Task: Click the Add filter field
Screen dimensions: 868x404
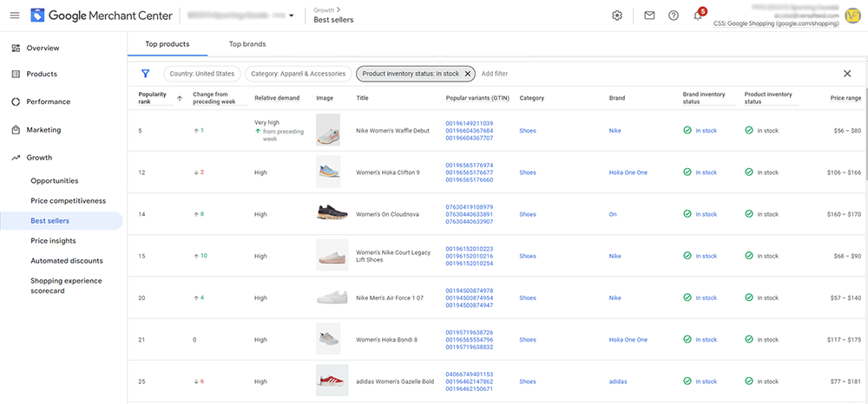Action: (495, 74)
